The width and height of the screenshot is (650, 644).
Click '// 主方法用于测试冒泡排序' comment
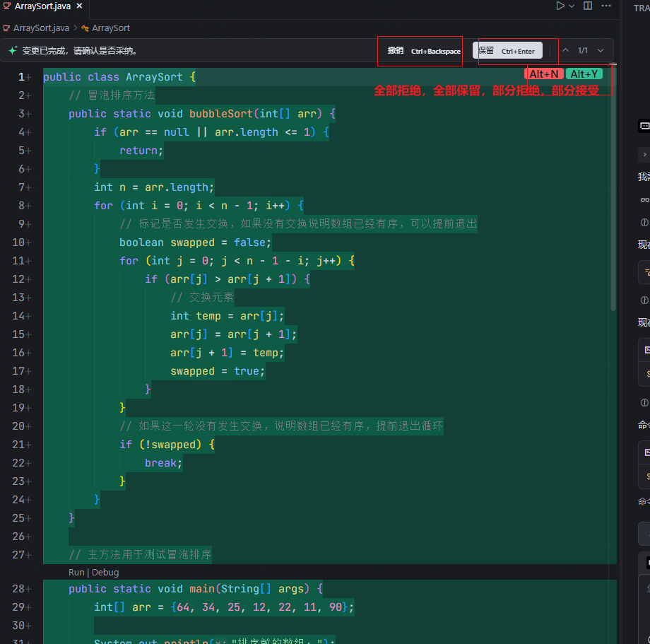pyautogui.click(x=140, y=555)
